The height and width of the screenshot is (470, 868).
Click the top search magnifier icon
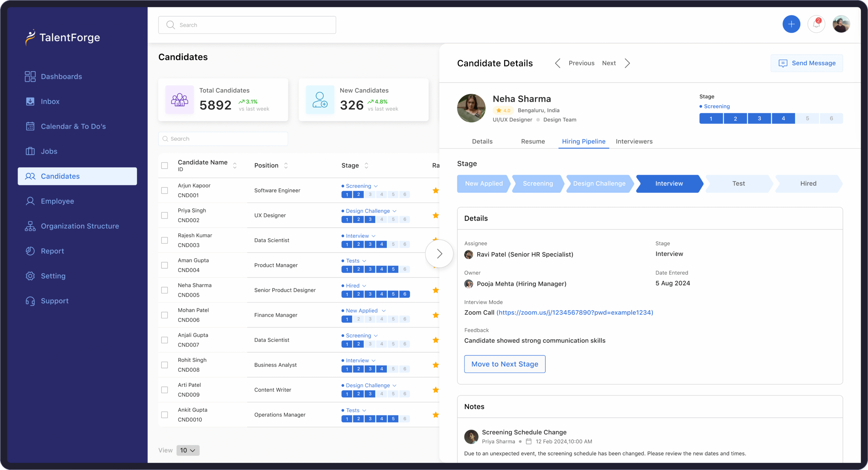171,25
